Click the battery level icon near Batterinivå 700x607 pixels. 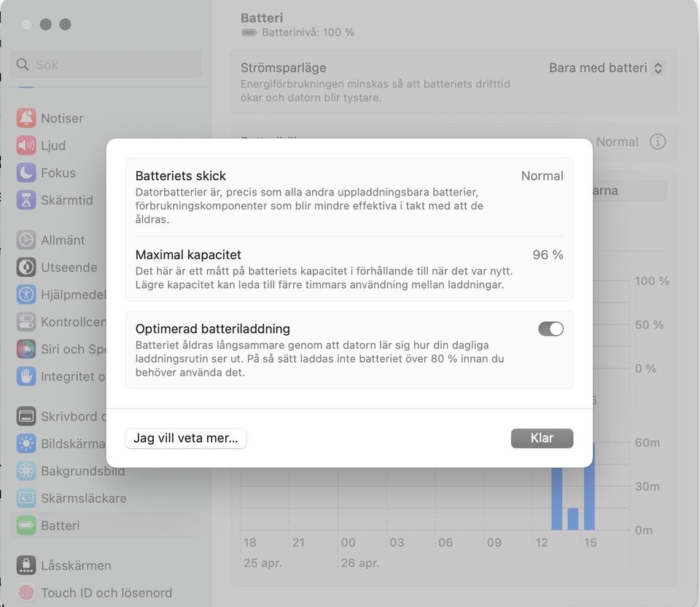click(249, 33)
